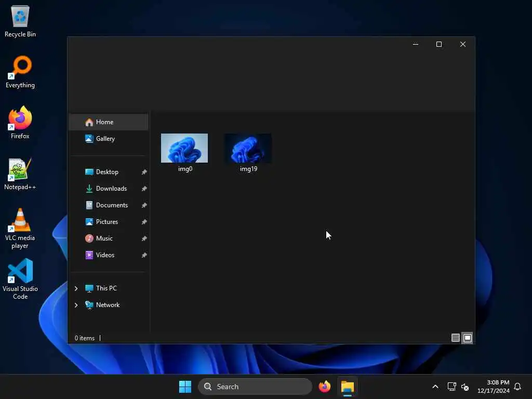Select the Everything desktop shortcut
The width and height of the screenshot is (532, 399).
pyautogui.click(x=20, y=72)
